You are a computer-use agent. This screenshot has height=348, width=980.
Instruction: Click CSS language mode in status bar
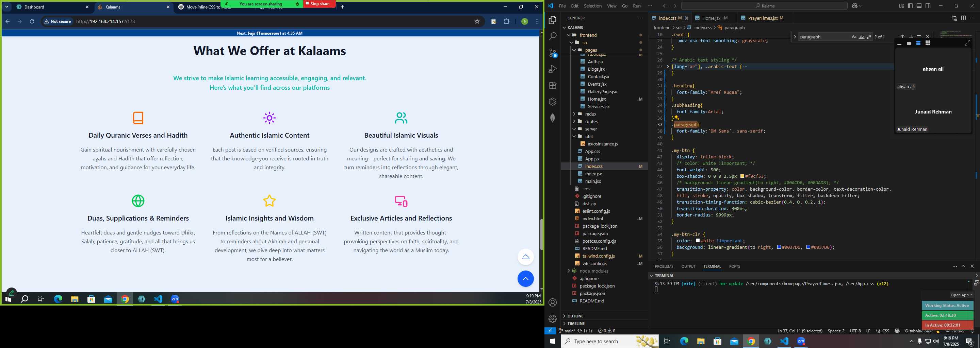[885, 331]
